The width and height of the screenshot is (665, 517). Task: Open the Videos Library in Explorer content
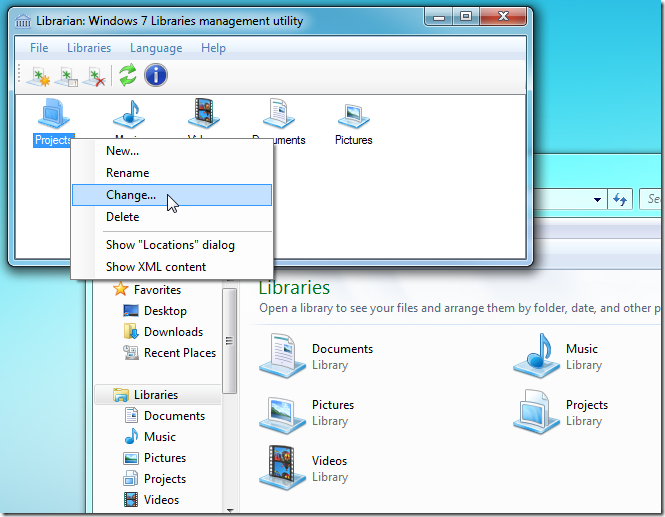click(304, 468)
